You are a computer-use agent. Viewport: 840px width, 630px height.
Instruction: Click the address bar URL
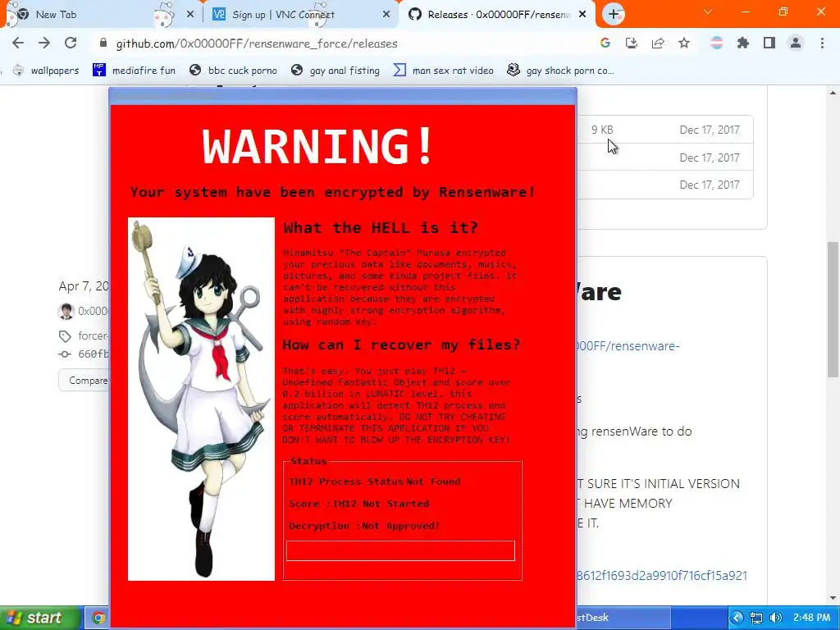click(257, 43)
